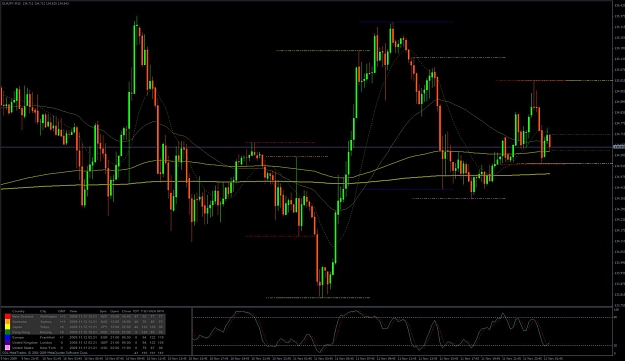Click the tallest green candle in the first spike
Viewport: 625px width, 361px height.
tap(135, 59)
